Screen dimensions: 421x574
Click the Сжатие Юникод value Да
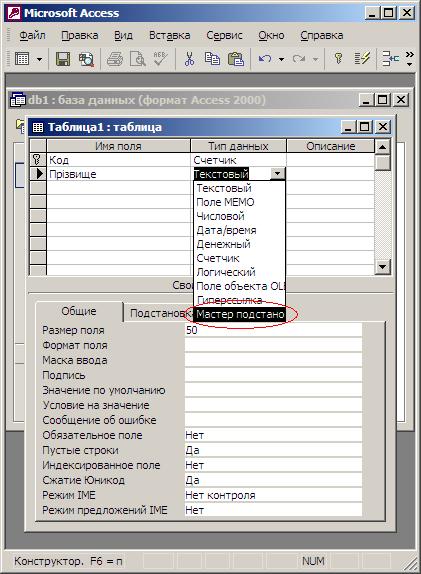[273, 480]
